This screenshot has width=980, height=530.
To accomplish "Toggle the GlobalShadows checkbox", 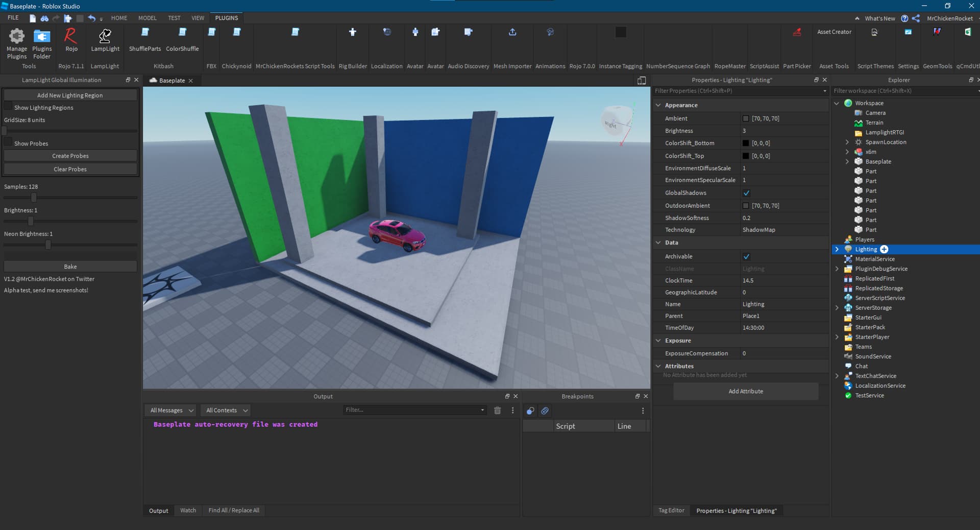I will tap(746, 193).
